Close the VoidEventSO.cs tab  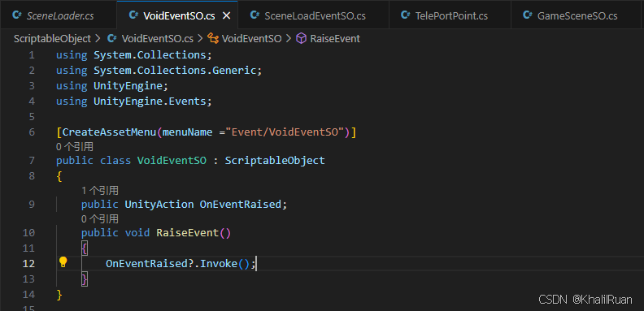226,16
